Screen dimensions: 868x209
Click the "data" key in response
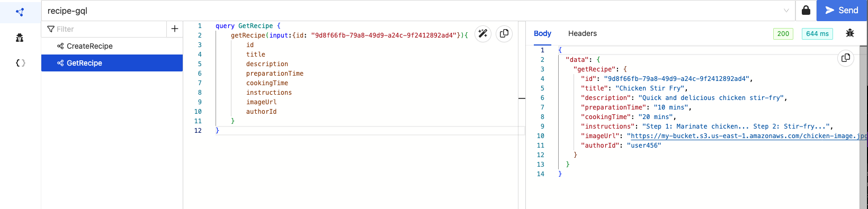coord(577,60)
